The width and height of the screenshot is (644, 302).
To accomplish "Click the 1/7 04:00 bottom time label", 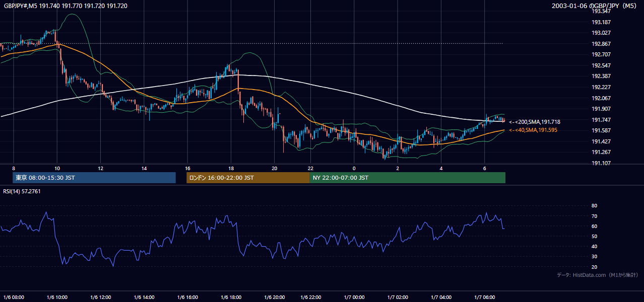I will point(441,297).
